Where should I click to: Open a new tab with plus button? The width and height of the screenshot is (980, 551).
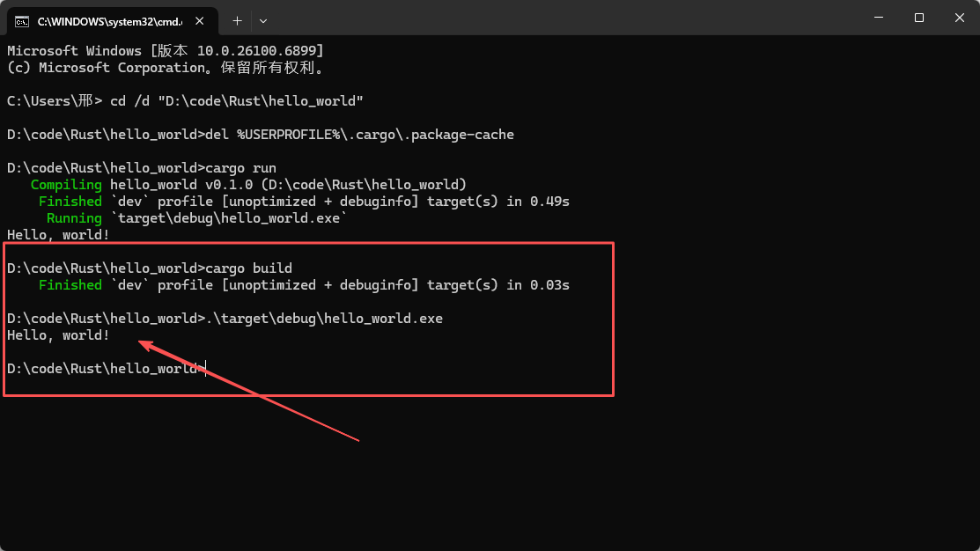(237, 19)
